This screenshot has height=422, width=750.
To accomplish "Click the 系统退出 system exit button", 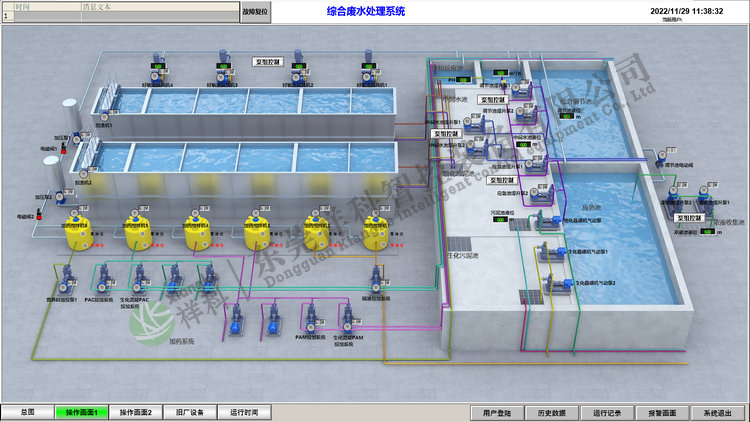I will [717, 412].
